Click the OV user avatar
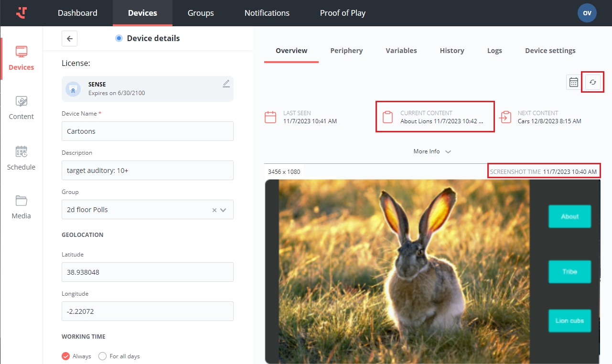The width and height of the screenshot is (612, 364). (x=587, y=13)
